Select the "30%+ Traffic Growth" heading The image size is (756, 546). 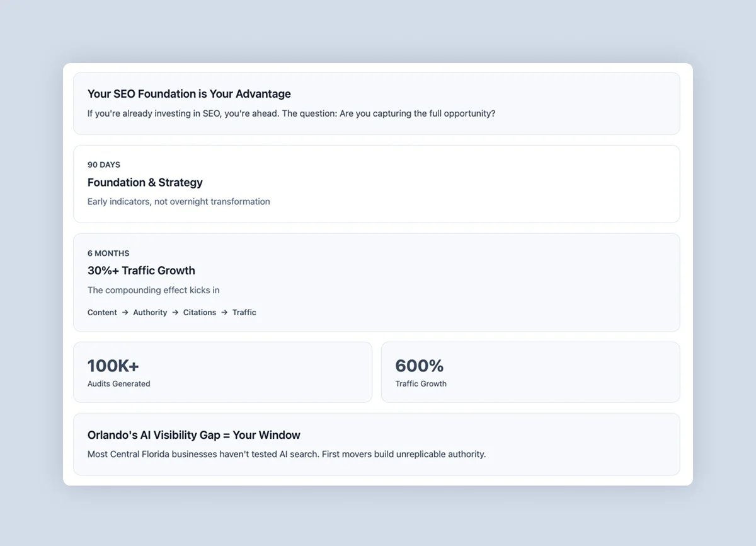coord(141,271)
